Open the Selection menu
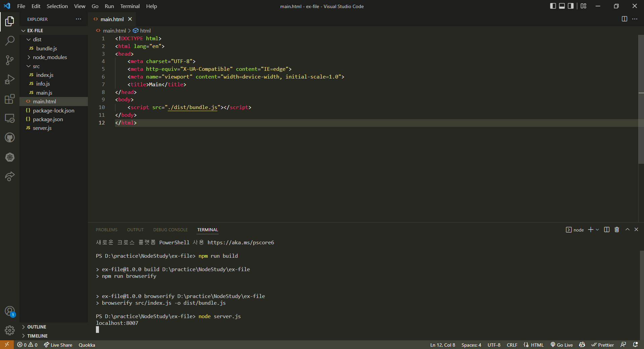Image resolution: width=644 pixels, height=349 pixels. pyautogui.click(x=57, y=6)
